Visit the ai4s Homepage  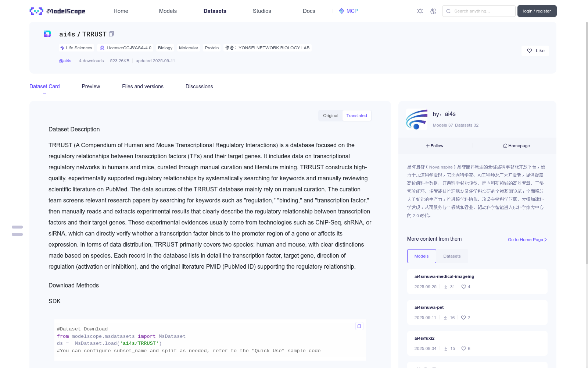516,146
